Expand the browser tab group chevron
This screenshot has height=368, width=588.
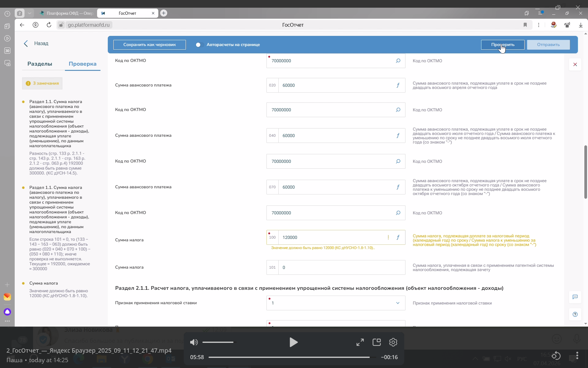coord(29,13)
